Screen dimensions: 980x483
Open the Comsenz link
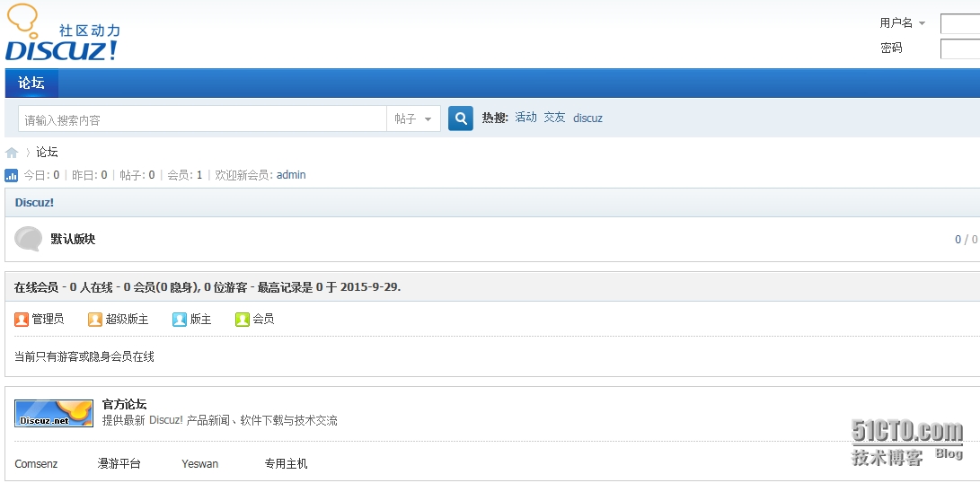pyautogui.click(x=36, y=463)
